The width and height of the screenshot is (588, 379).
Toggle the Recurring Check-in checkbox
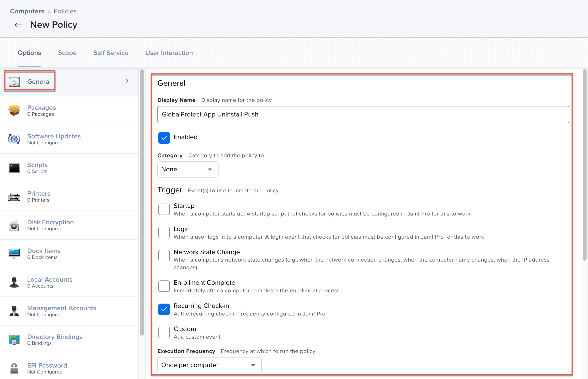coord(164,309)
